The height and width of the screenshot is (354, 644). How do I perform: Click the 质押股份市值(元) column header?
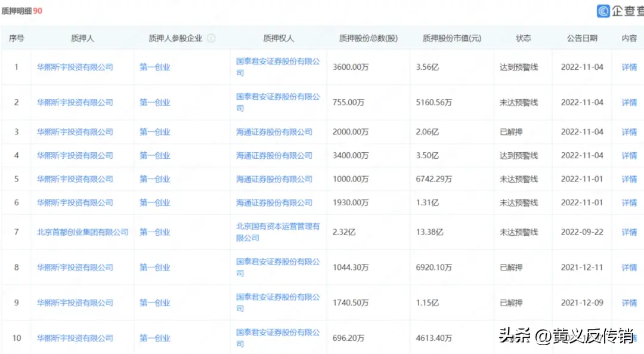click(x=452, y=38)
